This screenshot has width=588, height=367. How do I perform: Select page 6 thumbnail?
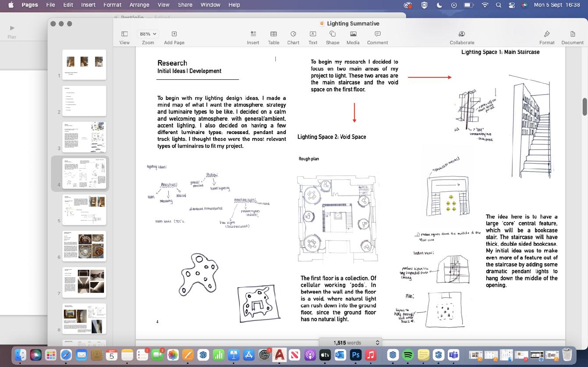pos(84,246)
